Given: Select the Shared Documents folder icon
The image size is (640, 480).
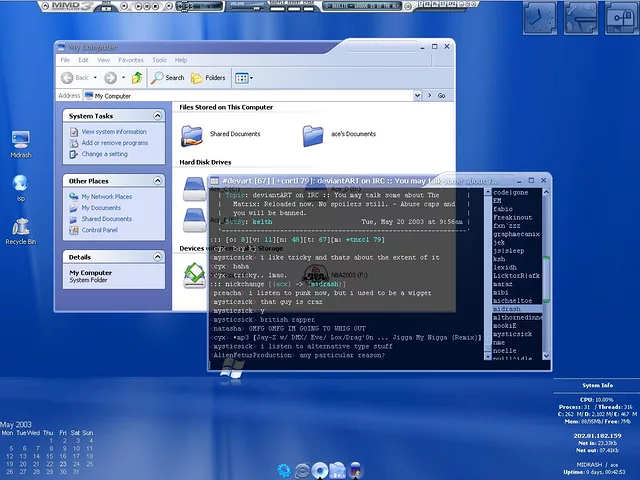Looking at the screenshot, I should coord(192,136).
